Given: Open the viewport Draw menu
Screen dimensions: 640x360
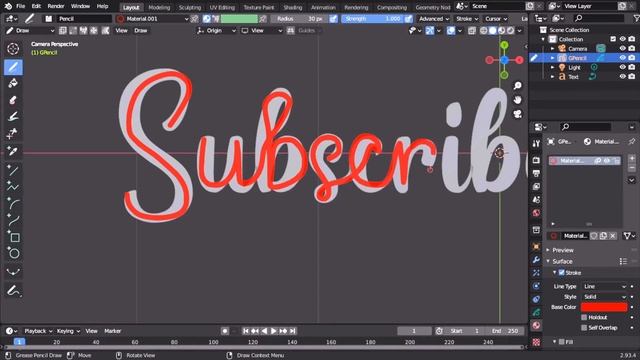Looking at the screenshot, I should pyautogui.click(x=140, y=31).
